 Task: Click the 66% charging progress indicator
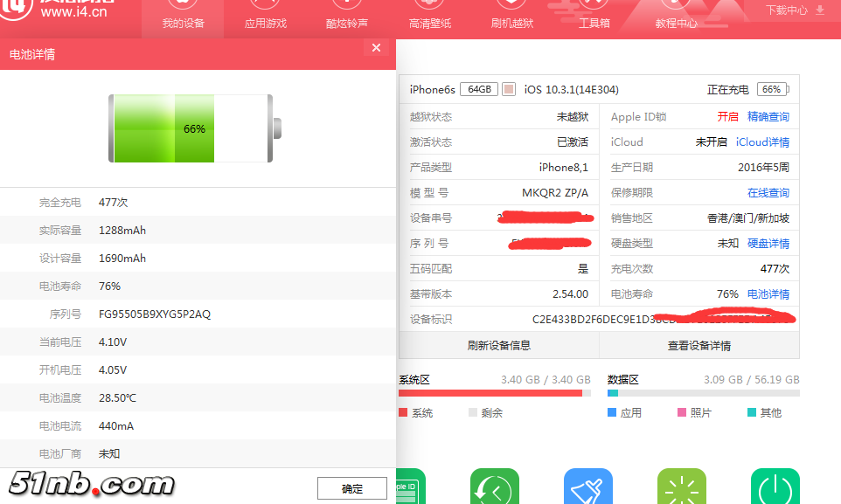(773, 88)
